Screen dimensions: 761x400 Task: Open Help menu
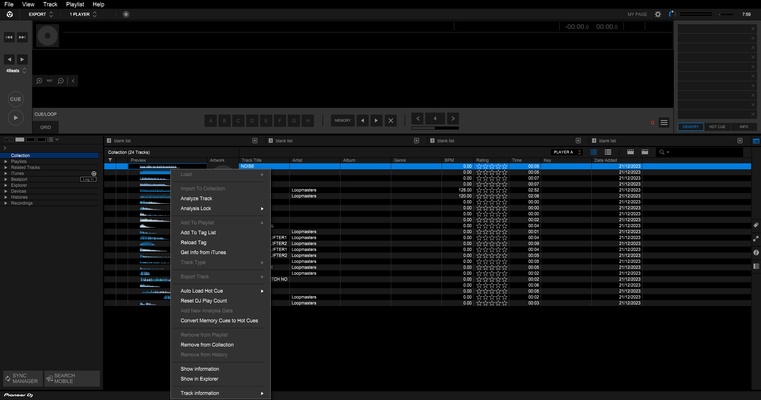[99, 4]
